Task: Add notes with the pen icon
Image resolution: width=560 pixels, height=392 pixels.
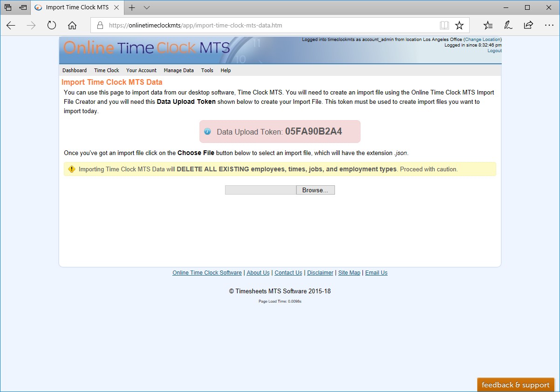Action: click(508, 25)
